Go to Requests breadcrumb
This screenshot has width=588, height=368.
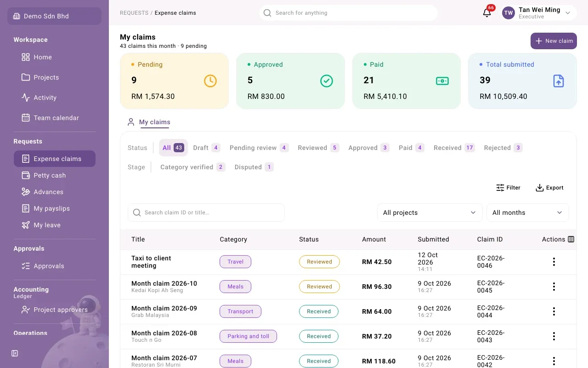[134, 13]
